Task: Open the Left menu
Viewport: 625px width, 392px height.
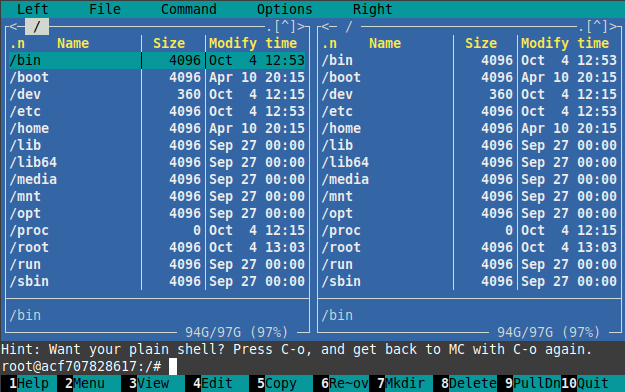Action: (x=33, y=9)
